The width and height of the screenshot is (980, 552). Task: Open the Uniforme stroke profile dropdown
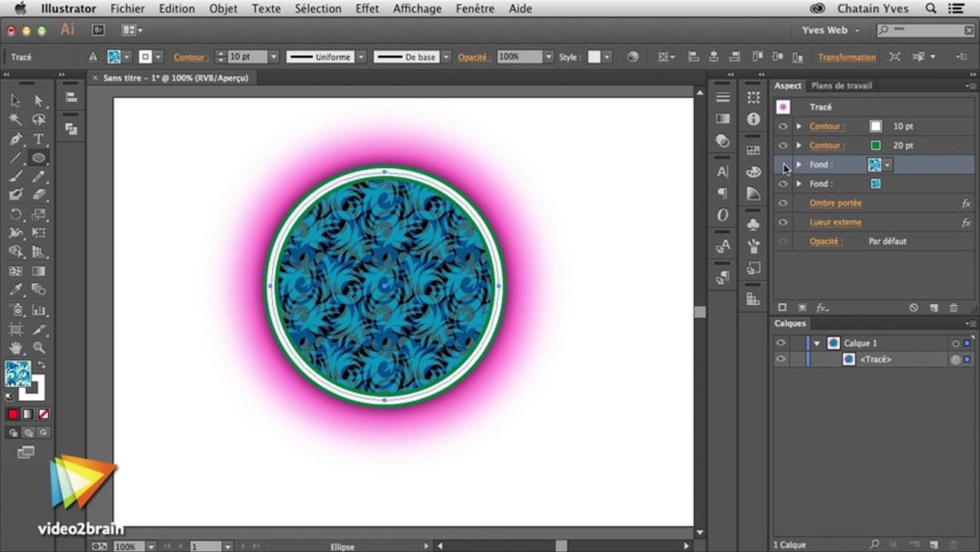pos(360,57)
